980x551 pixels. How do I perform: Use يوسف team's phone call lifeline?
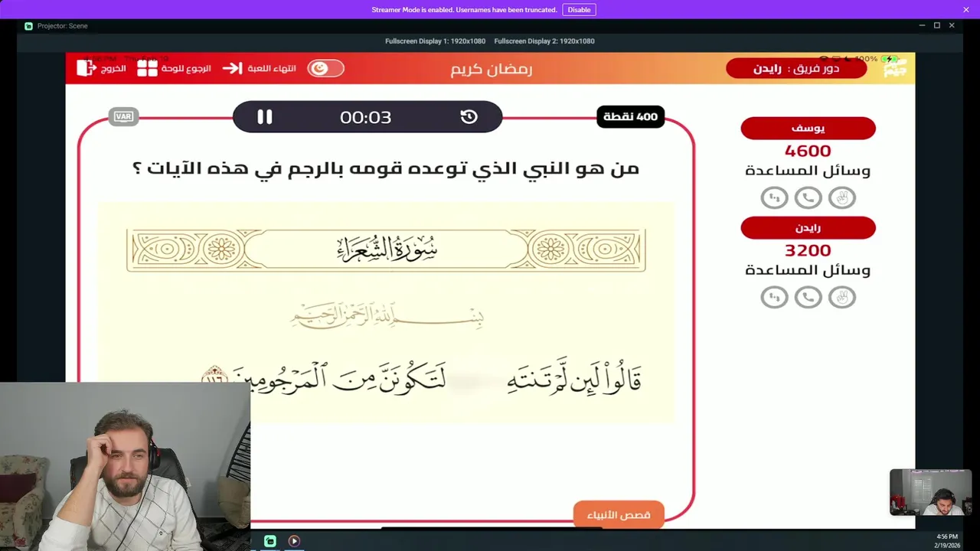tap(808, 198)
